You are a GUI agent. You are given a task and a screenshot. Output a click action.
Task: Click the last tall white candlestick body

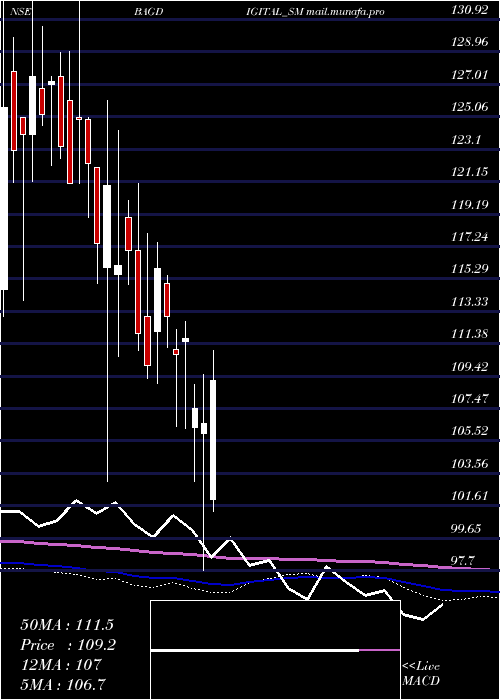point(213,440)
